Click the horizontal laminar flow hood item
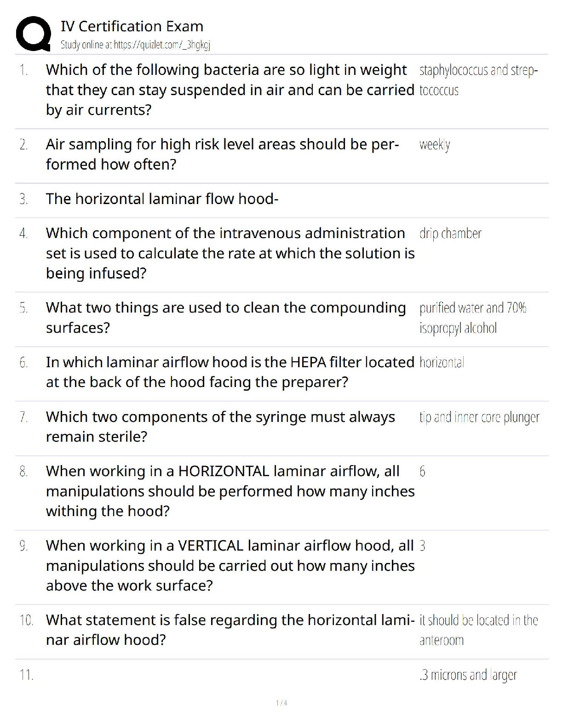Image resolution: width=563 pixels, height=728 pixels. coord(162,199)
